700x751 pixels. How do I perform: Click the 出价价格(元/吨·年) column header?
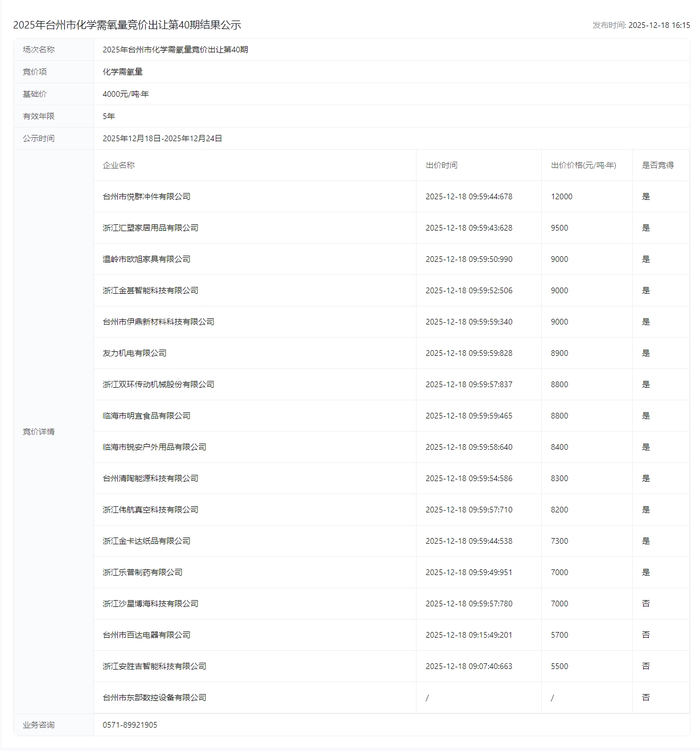coord(583,165)
